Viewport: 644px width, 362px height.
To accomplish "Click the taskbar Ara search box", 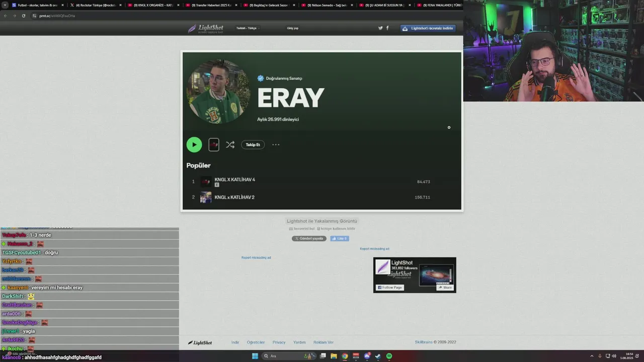I will click(x=288, y=356).
